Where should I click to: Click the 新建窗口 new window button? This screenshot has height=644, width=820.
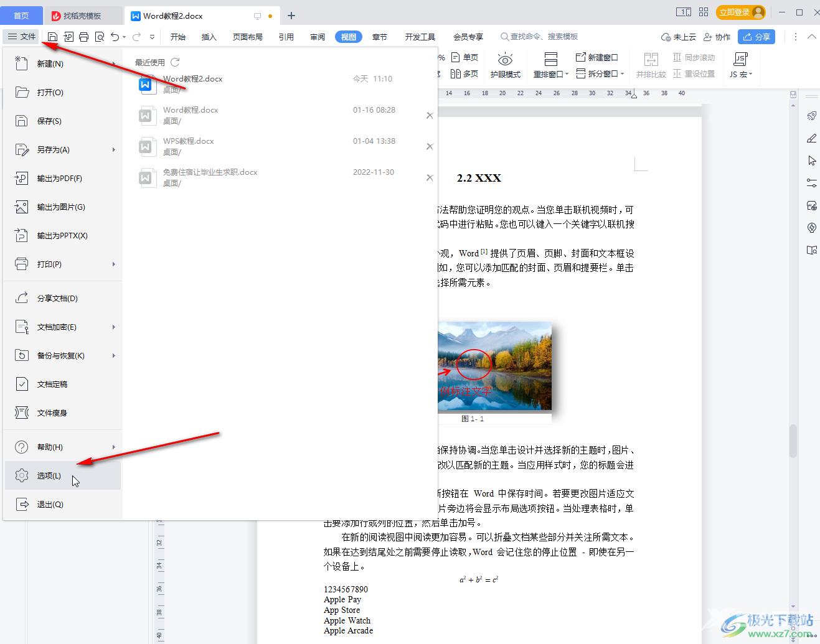[597, 57]
